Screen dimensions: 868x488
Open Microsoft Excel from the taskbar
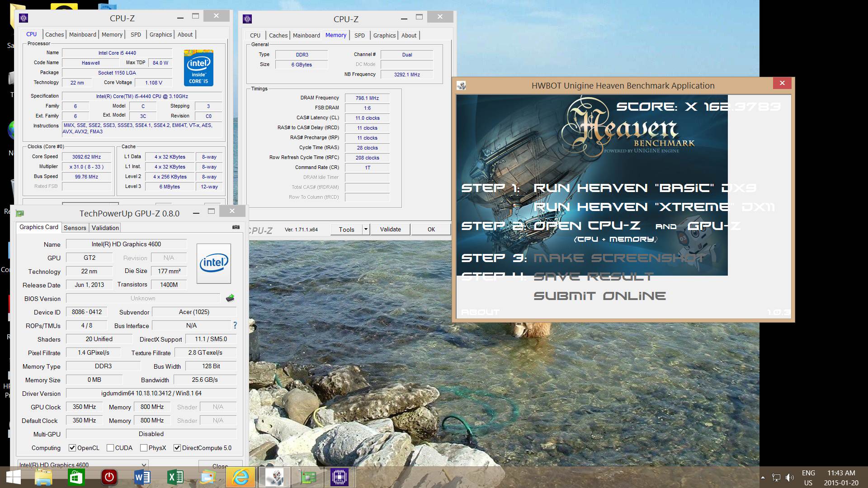[x=175, y=477]
